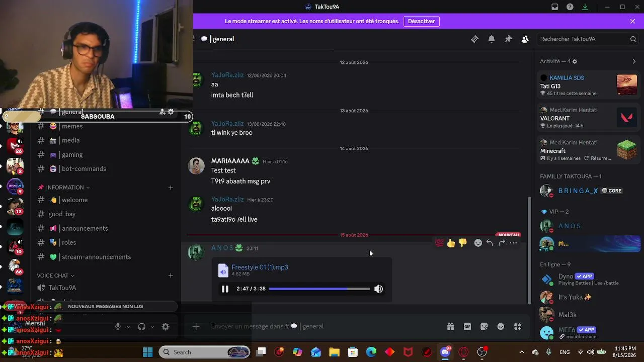This screenshot has width=644, height=362.
Task: Click the green download update icon
Action: tap(585, 7)
